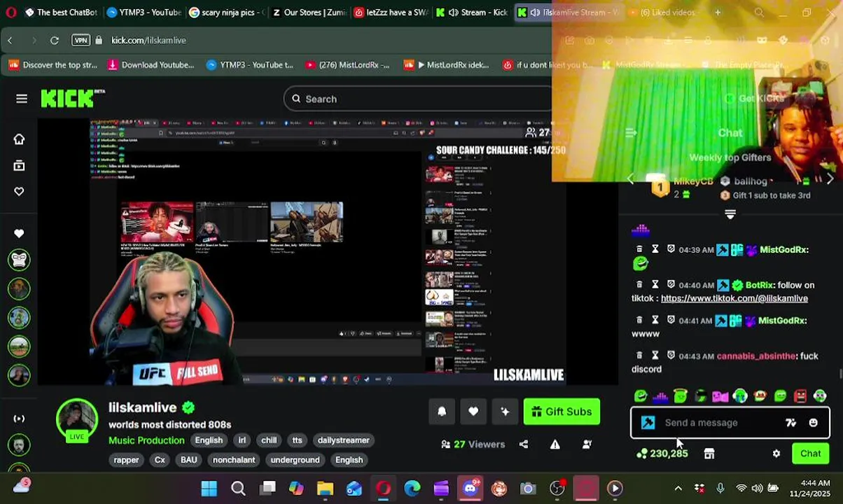Open chat settings gear icon

click(x=776, y=454)
